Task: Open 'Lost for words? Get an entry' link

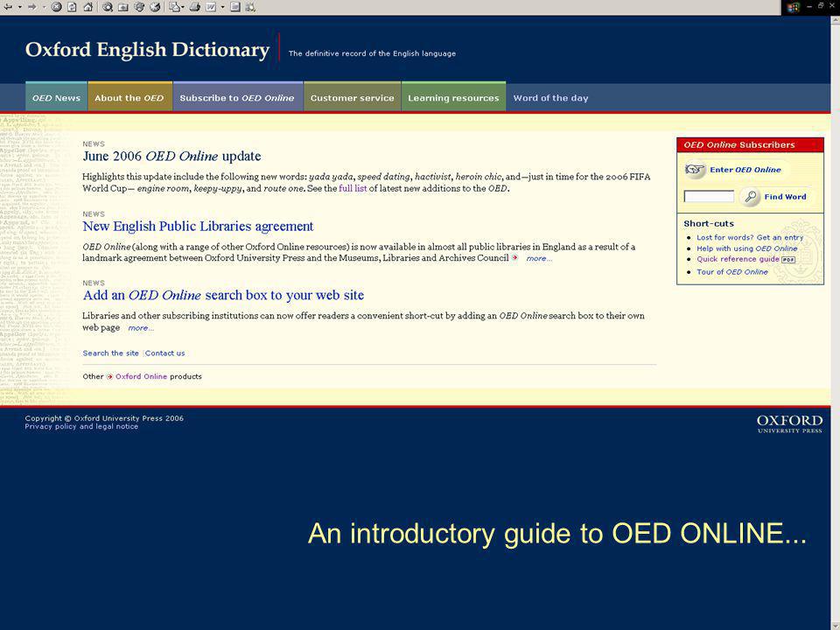Action: pos(750,237)
